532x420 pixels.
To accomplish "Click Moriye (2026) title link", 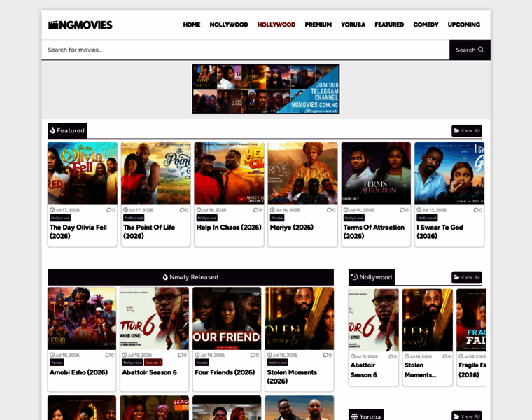I will point(291,227).
